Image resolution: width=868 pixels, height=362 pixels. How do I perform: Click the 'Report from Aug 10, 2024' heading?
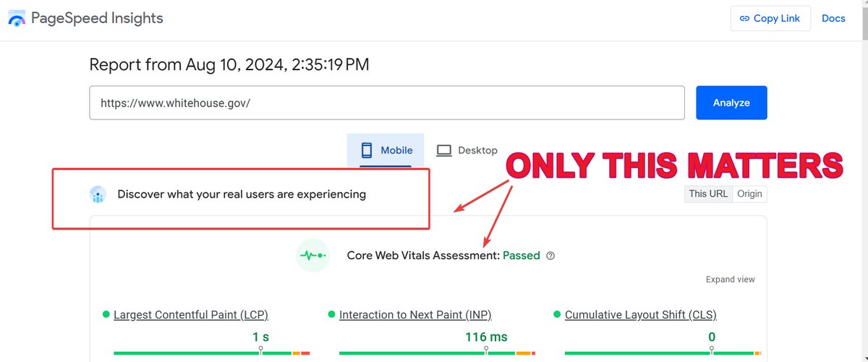229,64
